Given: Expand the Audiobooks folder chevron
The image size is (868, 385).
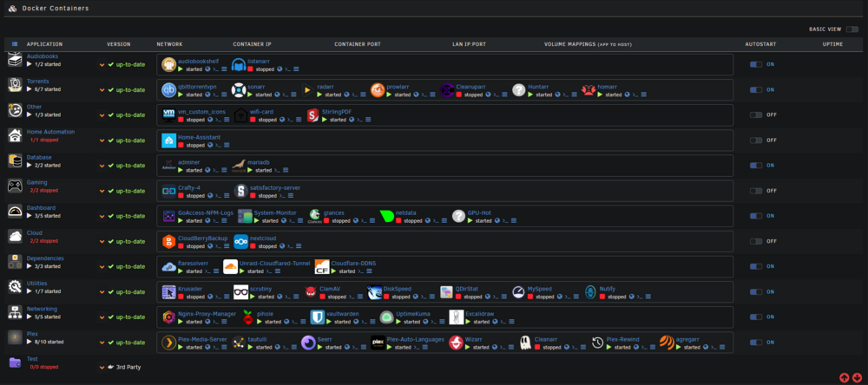Looking at the screenshot, I should tap(102, 65).
